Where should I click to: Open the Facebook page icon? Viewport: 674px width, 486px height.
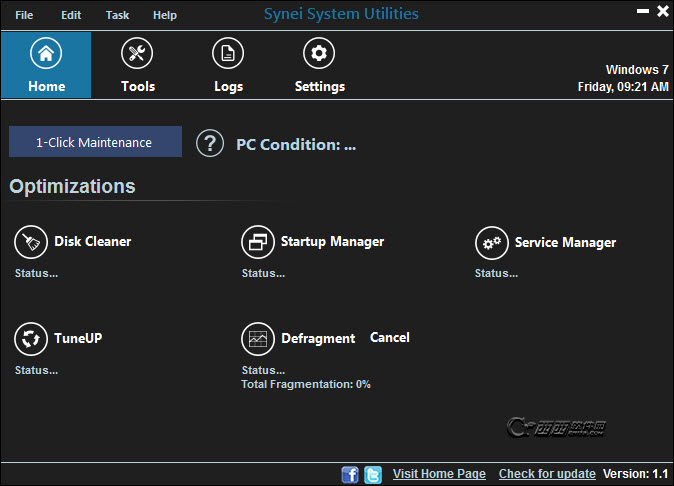coord(350,474)
